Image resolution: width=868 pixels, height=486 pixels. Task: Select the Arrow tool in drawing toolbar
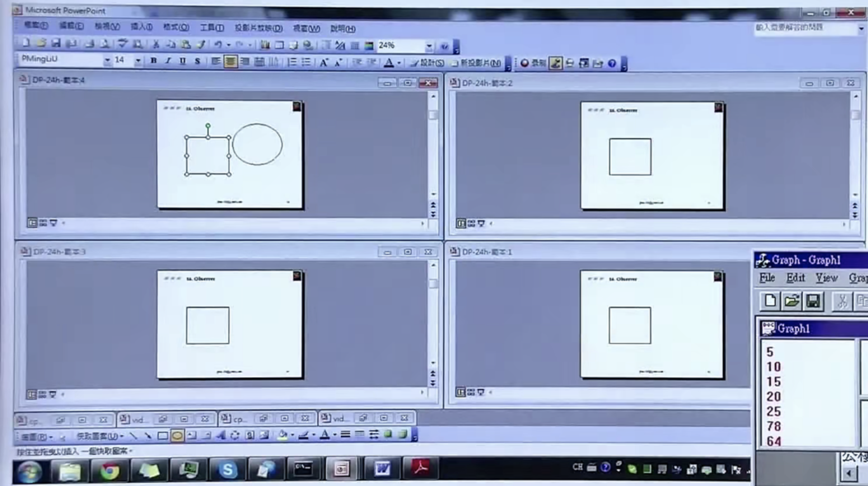pos(148,436)
